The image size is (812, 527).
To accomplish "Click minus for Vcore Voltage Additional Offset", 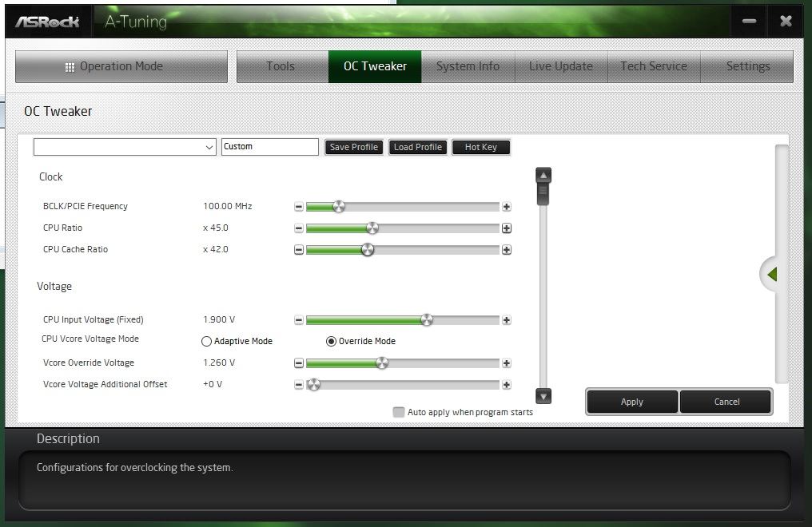I will [x=299, y=385].
